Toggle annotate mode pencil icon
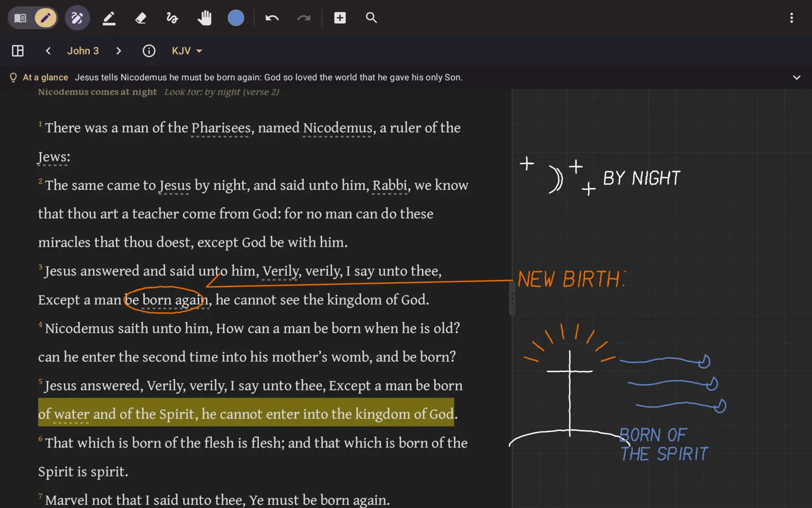Image resolution: width=812 pixels, height=508 pixels. coord(45,18)
